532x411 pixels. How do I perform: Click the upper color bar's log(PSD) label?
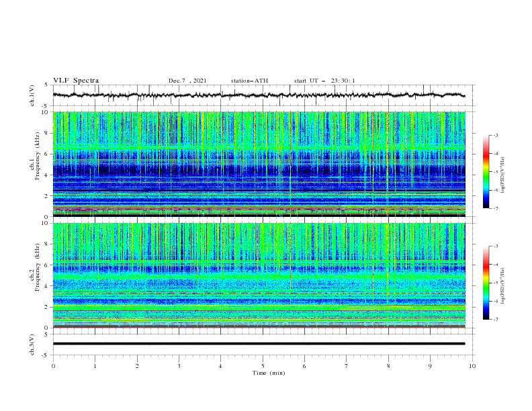coord(503,175)
